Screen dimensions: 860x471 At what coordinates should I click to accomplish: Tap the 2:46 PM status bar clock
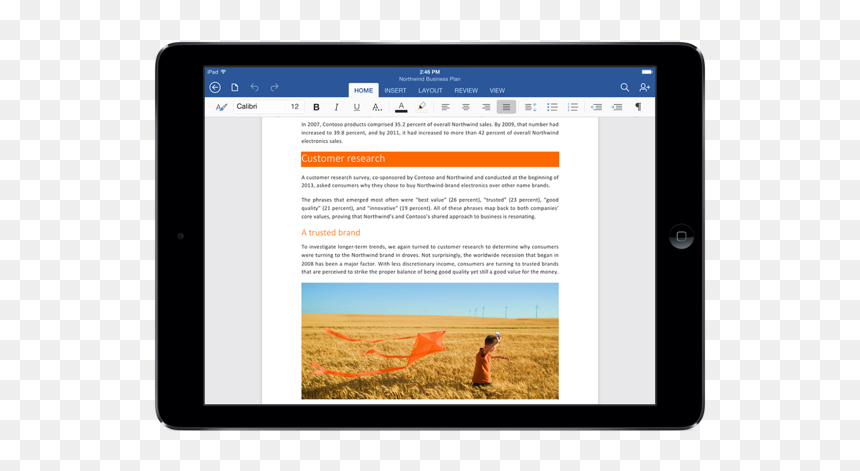(429, 72)
